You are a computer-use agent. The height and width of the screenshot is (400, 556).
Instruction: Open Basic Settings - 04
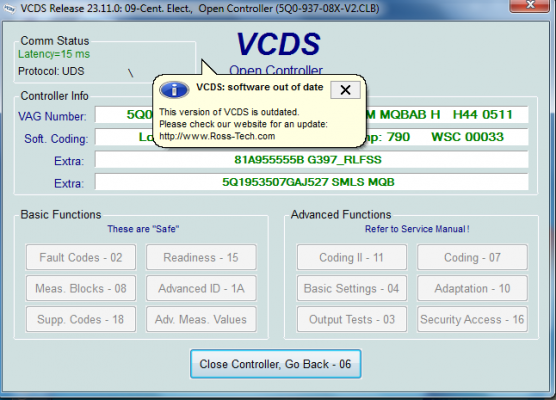[x=352, y=288]
